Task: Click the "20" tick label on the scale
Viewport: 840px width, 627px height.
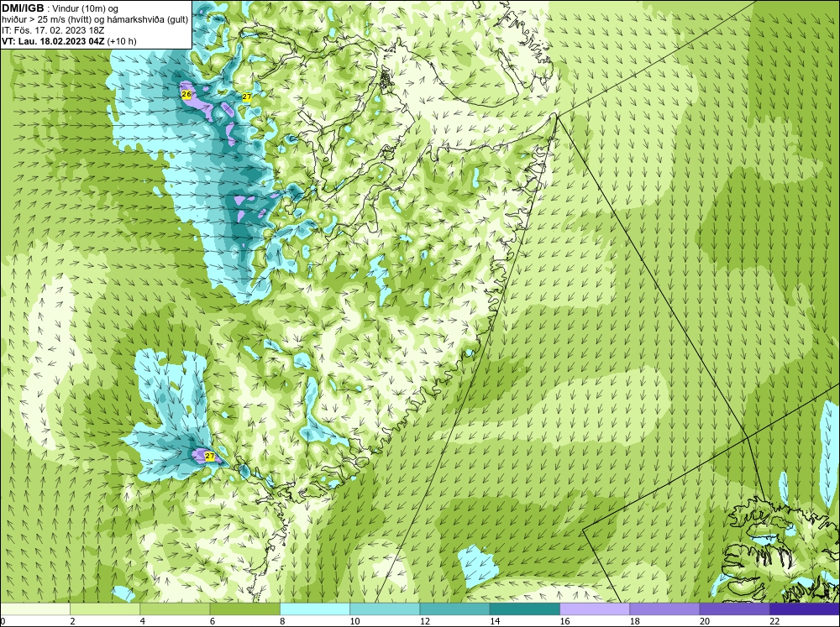Action: [x=705, y=621]
